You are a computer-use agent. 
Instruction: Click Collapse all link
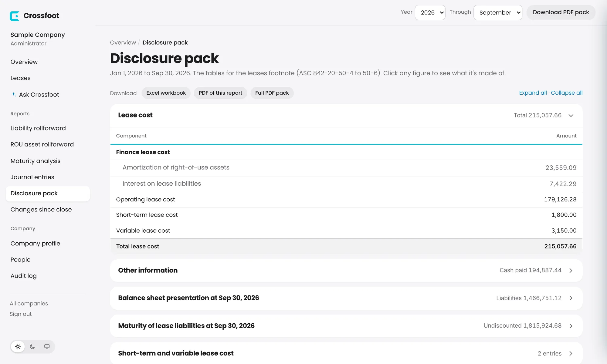pyautogui.click(x=567, y=93)
